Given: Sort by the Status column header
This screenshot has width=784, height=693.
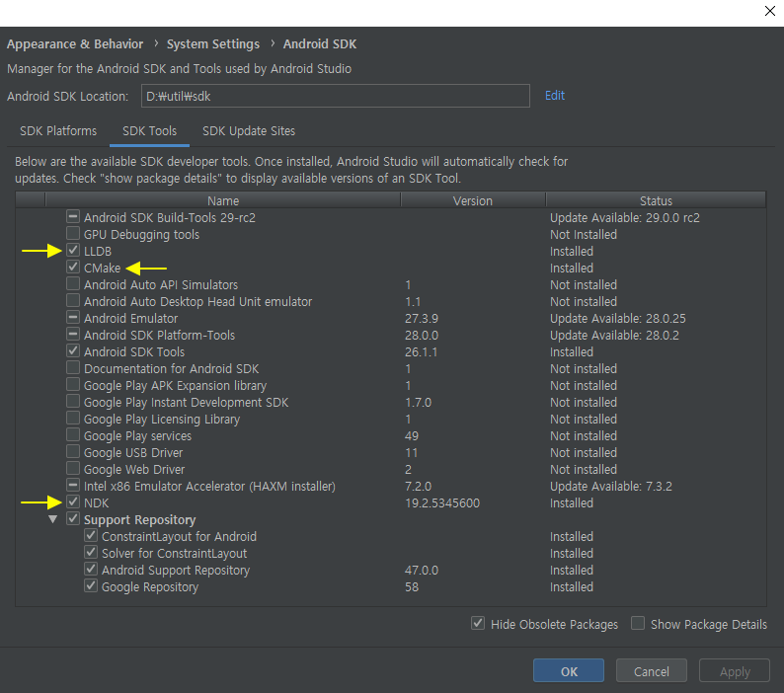Looking at the screenshot, I should tap(656, 200).
